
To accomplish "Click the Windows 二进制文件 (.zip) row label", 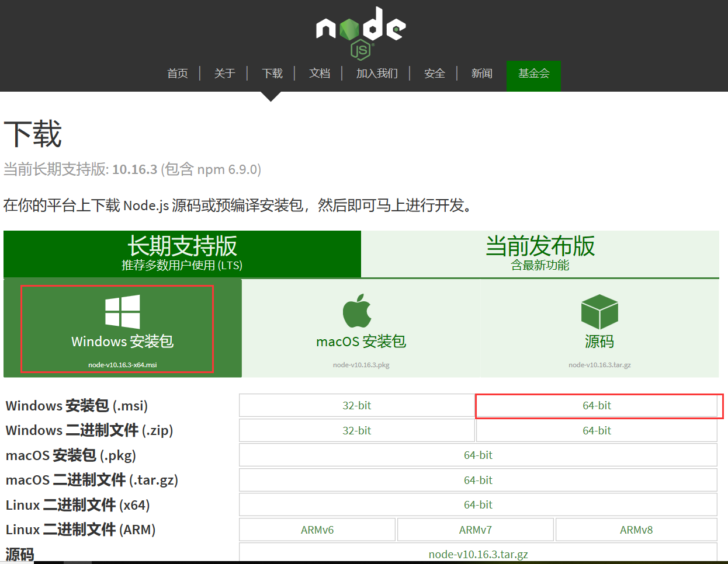I will [89, 430].
